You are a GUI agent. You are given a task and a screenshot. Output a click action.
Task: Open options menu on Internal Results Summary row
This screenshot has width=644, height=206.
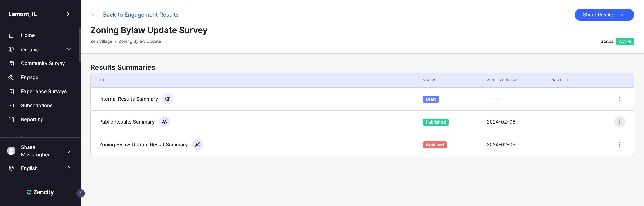coord(620,99)
